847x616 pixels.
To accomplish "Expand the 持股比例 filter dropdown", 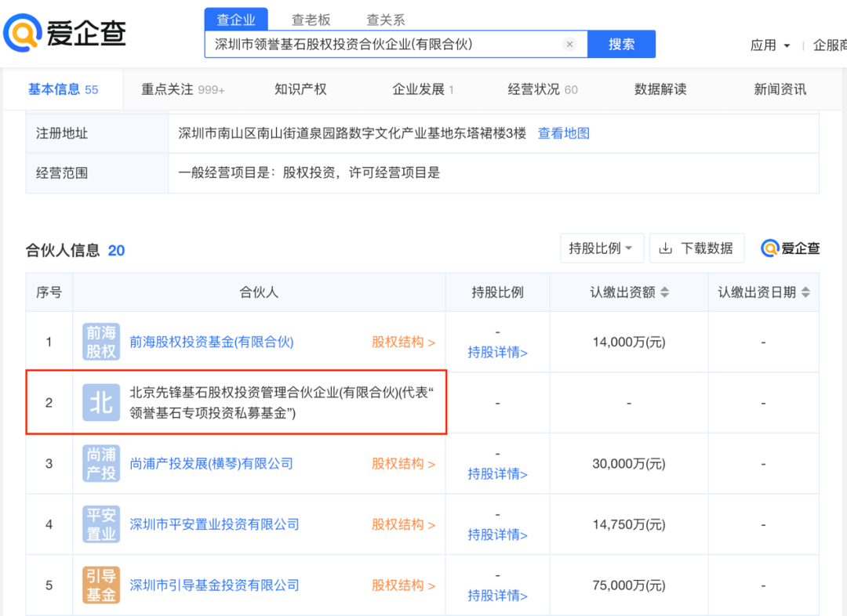I will click(x=602, y=248).
